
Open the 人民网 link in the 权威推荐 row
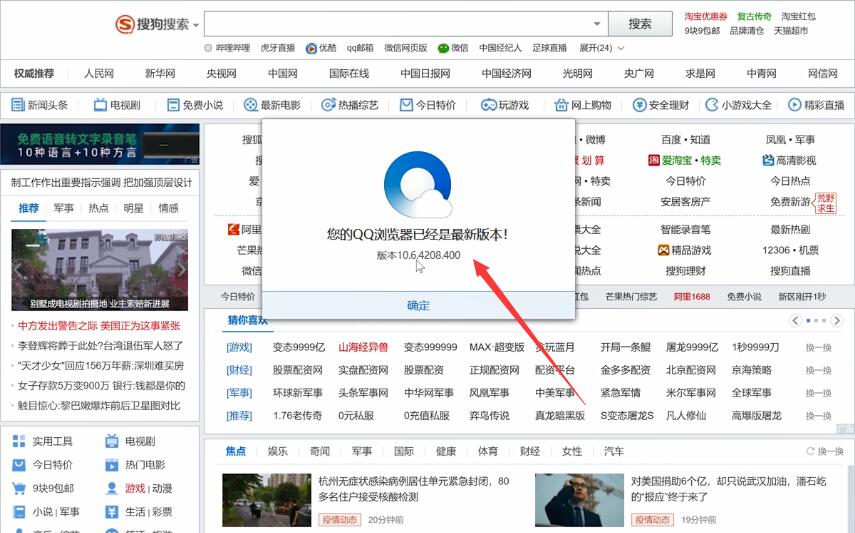pyautogui.click(x=99, y=73)
